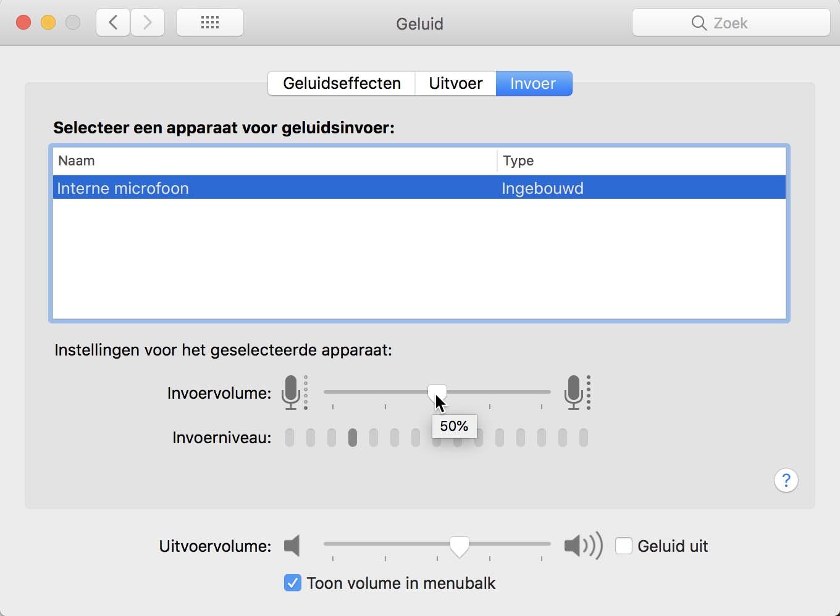
Task: Click the red close window button
Action: [x=23, y=23]
